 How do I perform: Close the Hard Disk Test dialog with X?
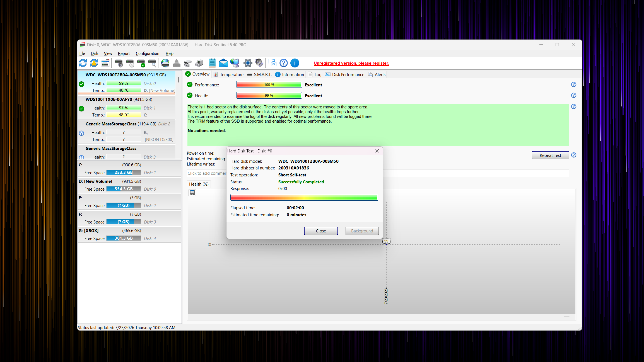pos(377,151)
